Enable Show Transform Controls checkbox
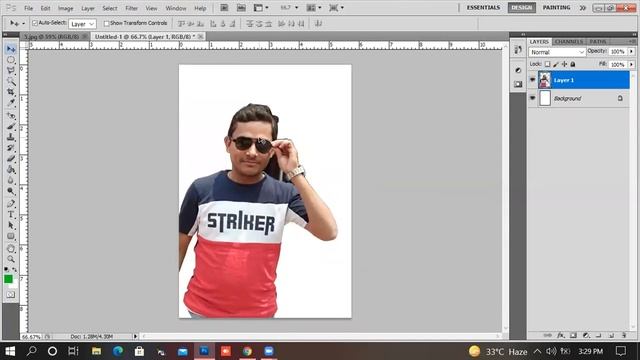640x360 pixels. coord(107,24)
